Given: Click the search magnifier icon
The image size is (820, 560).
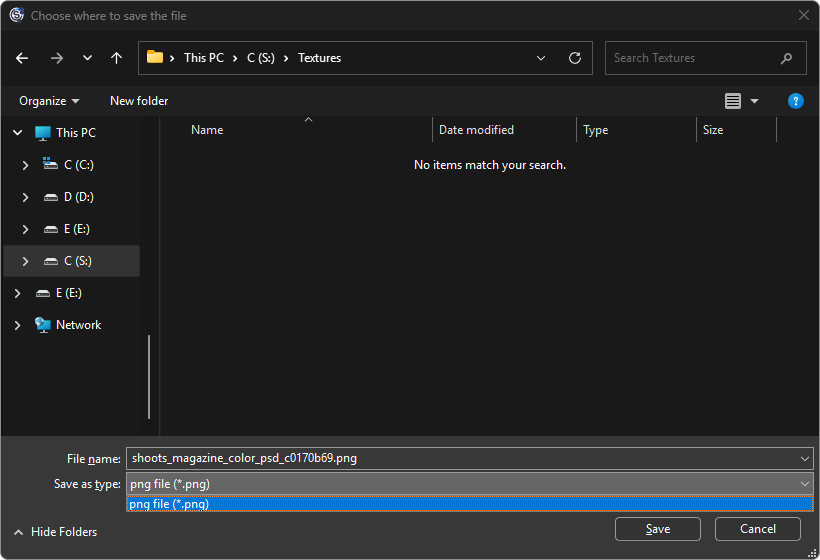Looking at the screenshot, I should point(786,59).
